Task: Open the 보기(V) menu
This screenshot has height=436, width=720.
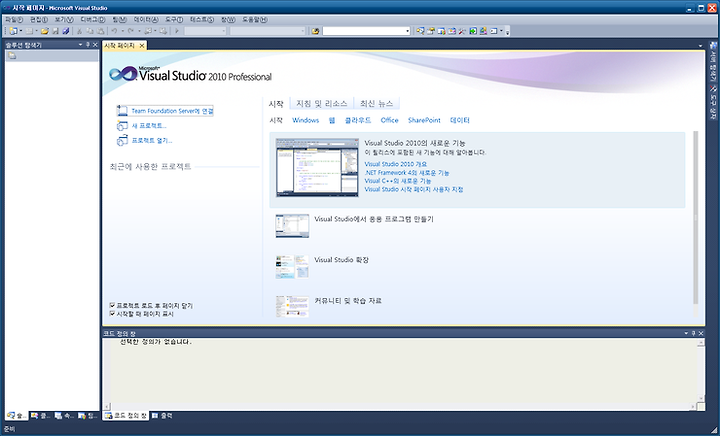Action: click(x=64, y=19)
